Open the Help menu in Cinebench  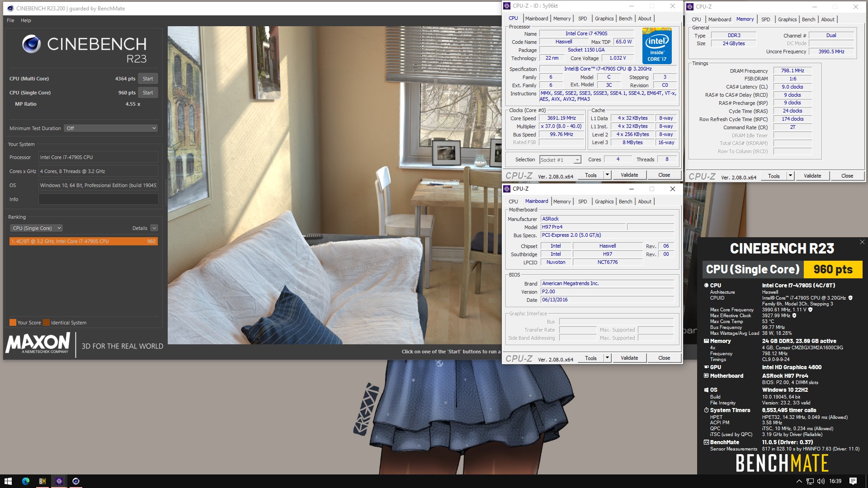click(26, 20)
